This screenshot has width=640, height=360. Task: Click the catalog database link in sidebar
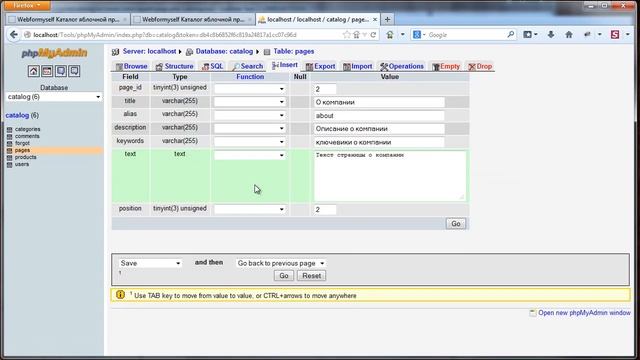click(17, 116)
